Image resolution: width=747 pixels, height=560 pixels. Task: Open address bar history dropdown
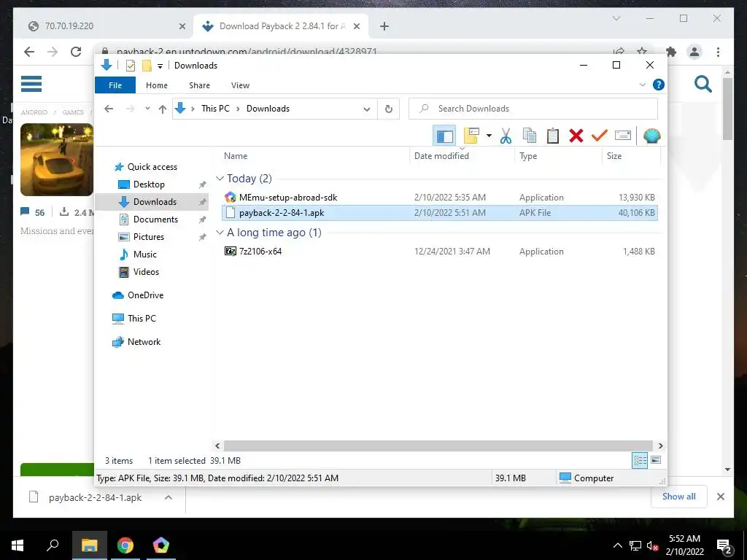(366, 109)
